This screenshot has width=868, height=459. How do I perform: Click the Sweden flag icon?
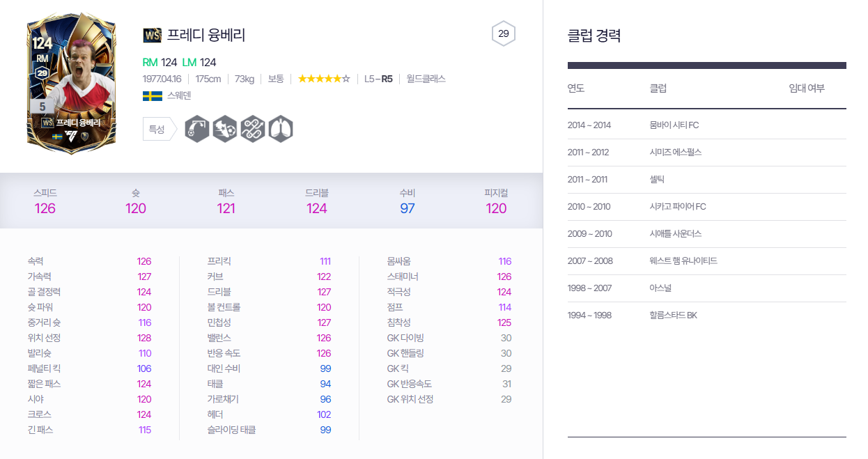[152, 96]
